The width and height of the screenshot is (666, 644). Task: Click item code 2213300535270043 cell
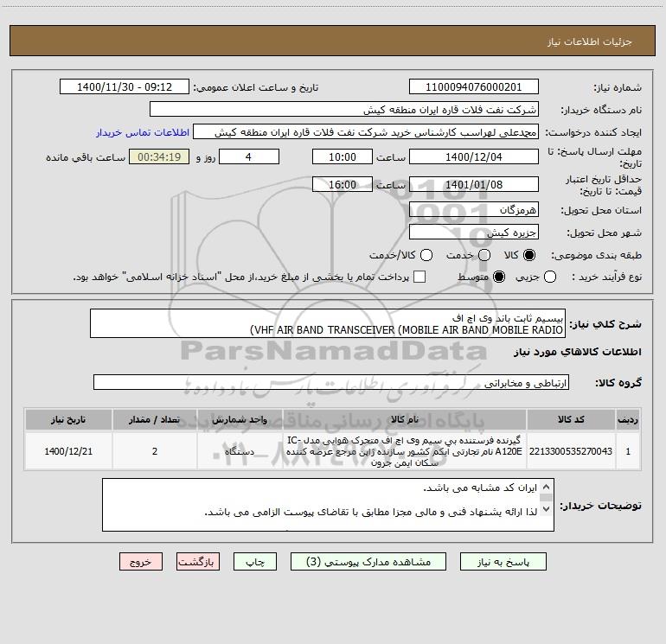click(571, 451)
